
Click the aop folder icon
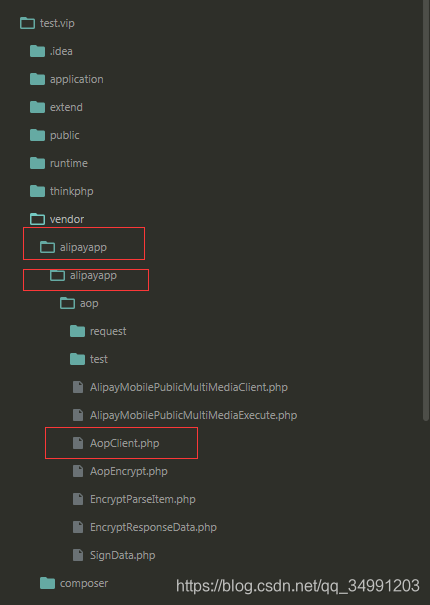click(x=68, y=303)
